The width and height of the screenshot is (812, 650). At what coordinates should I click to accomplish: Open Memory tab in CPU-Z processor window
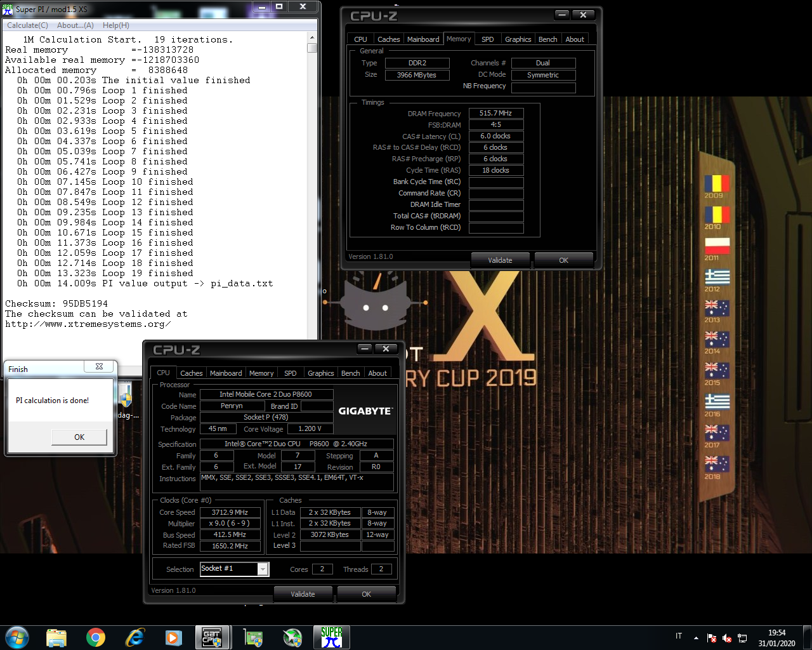point(261,373)
